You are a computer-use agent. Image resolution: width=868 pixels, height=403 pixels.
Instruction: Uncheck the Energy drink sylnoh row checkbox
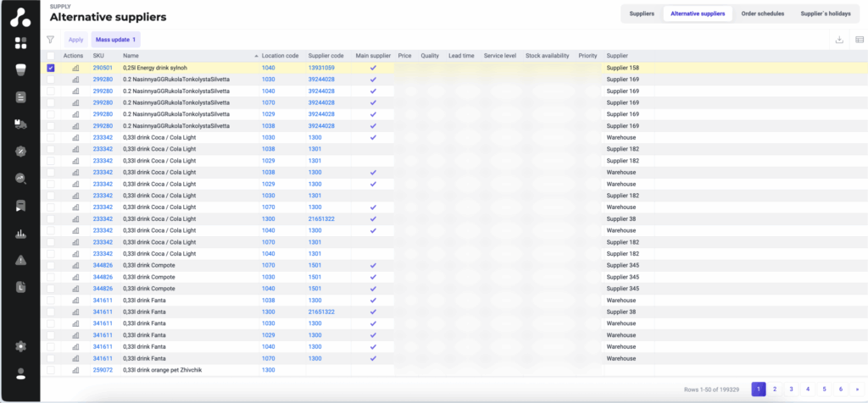coord(51,68)
